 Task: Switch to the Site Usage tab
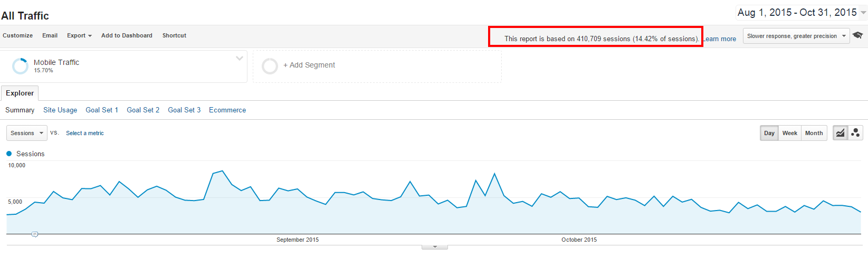[x=60, y=110]
